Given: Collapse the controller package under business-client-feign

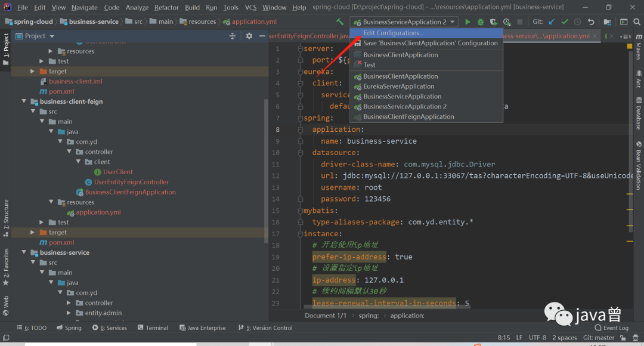Looking at the screenshot, I should click(x=69, y=152).
